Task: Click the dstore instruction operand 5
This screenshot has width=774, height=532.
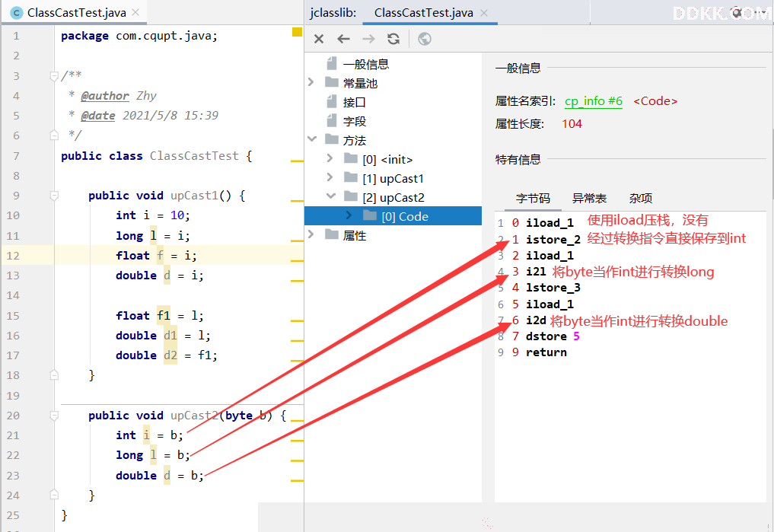Action: 576,336
